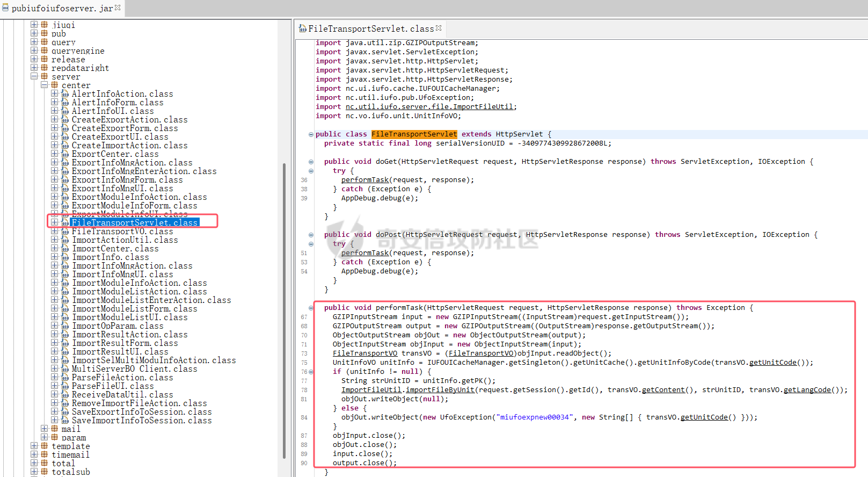Fold the FileTransportServlet class declaration
868x477 pixels.
pyautogui.click(x=311, y=134)
